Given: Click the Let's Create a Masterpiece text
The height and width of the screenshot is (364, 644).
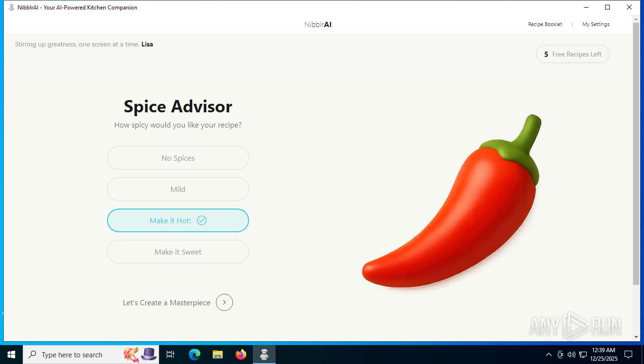Looking at the screenshot, I should pyautogui.click(x=167, y=302).
